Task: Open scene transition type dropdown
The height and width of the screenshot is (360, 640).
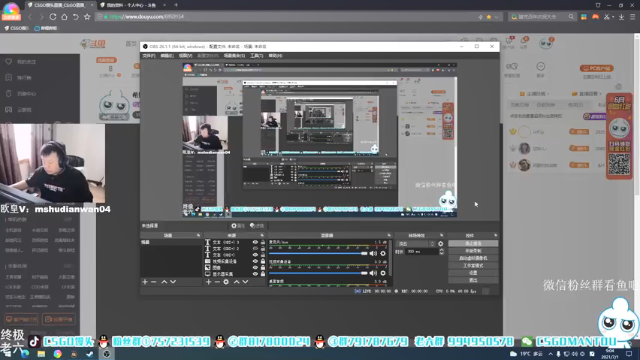Action: pyautogui.click(x=416, y=244)
